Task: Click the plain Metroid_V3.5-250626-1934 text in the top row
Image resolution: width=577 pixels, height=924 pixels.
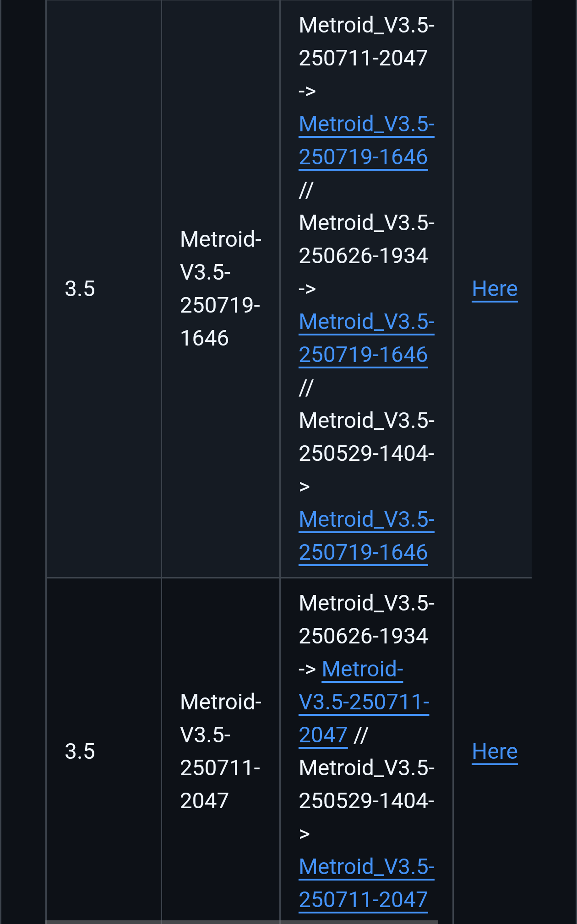Action: (x=366, y=239)
